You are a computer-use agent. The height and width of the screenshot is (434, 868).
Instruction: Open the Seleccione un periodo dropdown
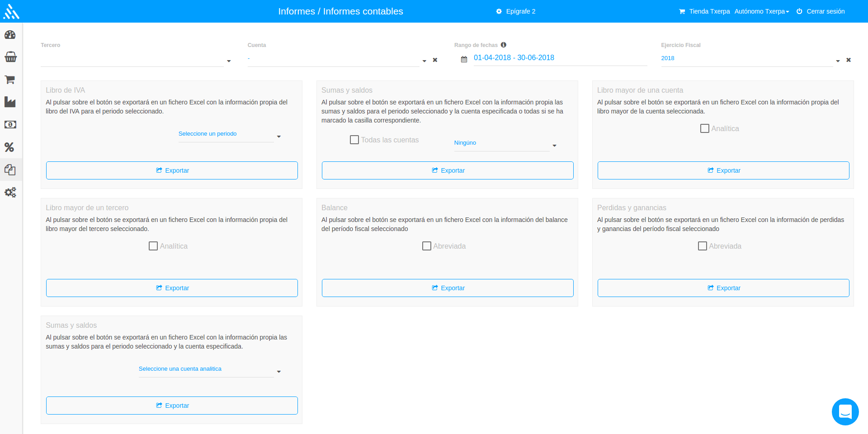[x=226, y=134]
